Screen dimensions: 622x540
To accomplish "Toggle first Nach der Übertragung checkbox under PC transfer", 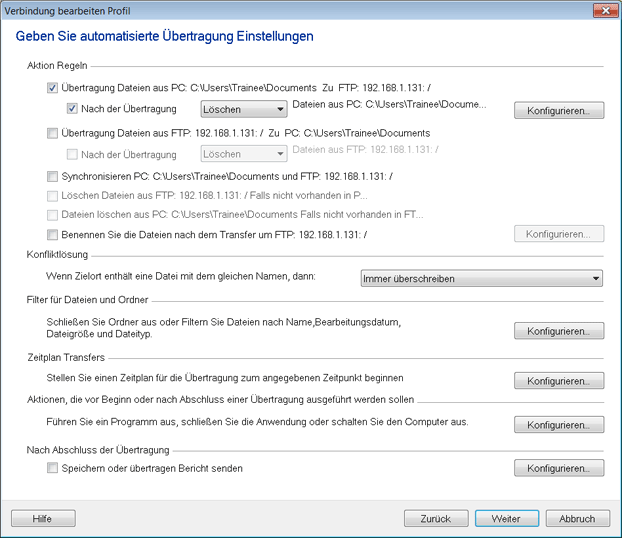I will (73, 109).
